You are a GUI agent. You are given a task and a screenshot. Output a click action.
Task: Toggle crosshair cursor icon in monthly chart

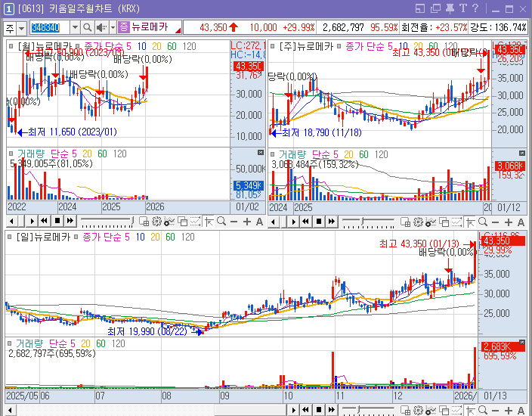(x=209, y=222)
